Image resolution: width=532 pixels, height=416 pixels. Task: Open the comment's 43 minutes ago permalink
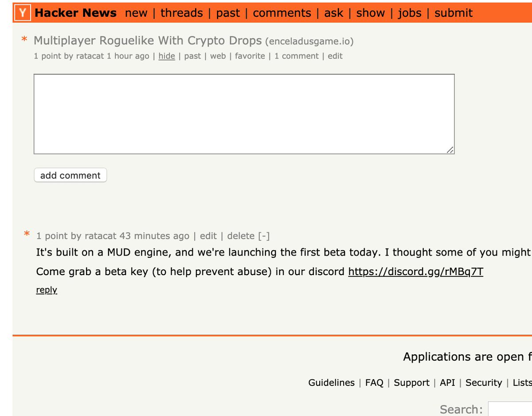click(154, 236)
